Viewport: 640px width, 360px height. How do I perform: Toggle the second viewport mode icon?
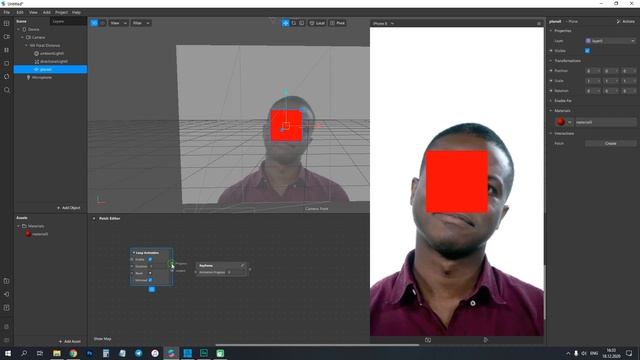pos(102,23)
